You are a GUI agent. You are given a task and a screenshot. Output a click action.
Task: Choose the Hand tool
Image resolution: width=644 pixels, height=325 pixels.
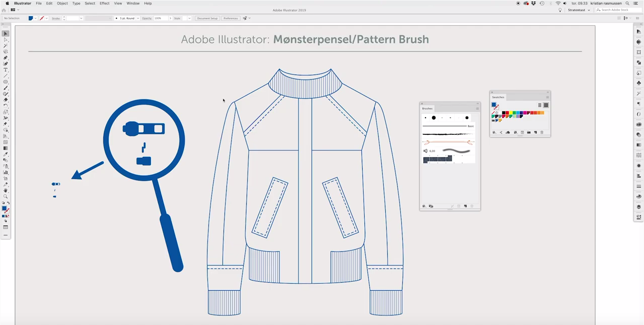tap(6, 191)
